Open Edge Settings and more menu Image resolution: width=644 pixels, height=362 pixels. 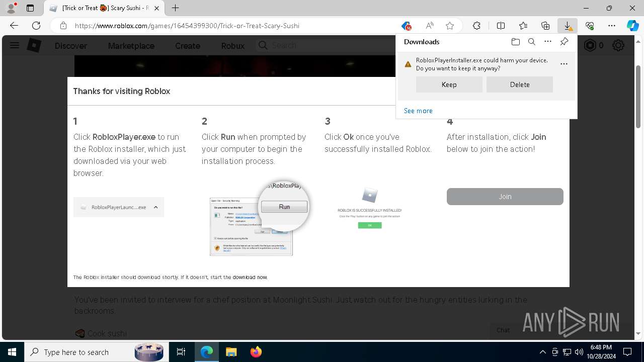pos(612,26)
